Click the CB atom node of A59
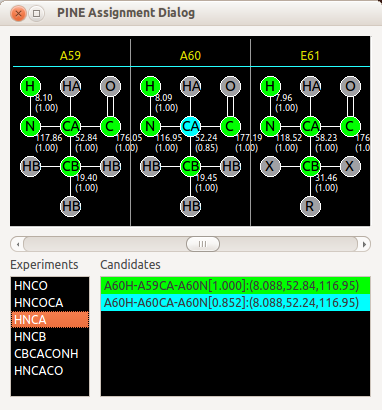Screen dimensions: 382x410 [x=70, y=166]
